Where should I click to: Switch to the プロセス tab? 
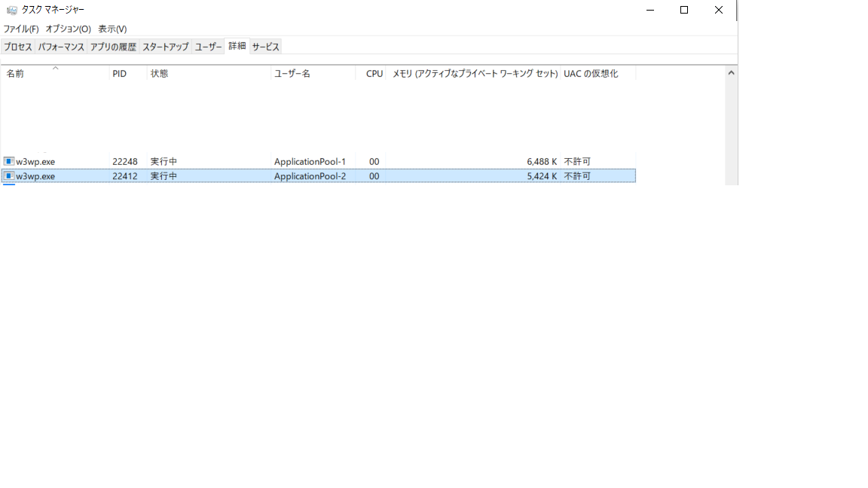click(17, 46)
